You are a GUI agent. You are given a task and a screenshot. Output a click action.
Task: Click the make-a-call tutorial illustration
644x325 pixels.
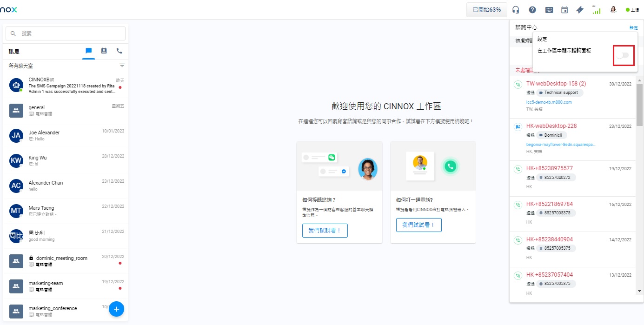tap(433, 166)
